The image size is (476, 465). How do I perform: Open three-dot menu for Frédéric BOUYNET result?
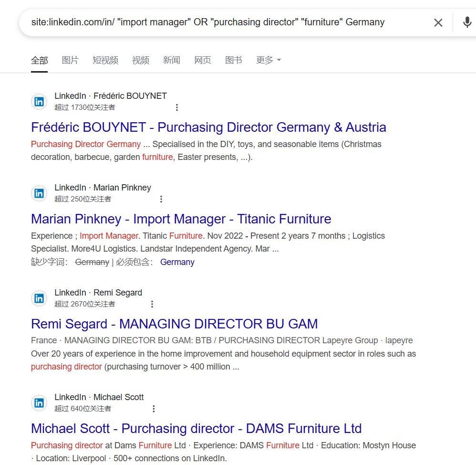(x=176, y=107)
